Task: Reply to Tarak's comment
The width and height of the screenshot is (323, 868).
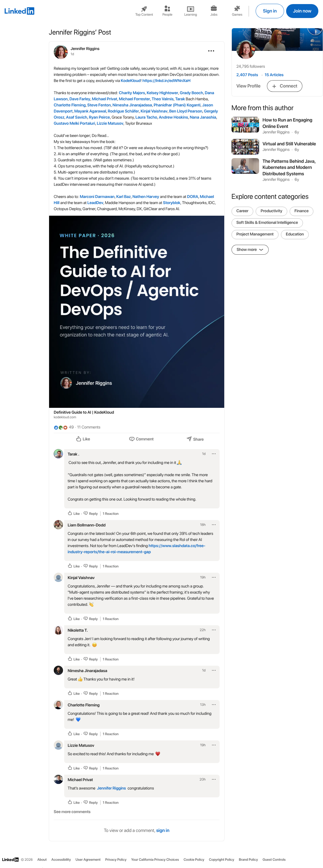Action: [91, 514]
